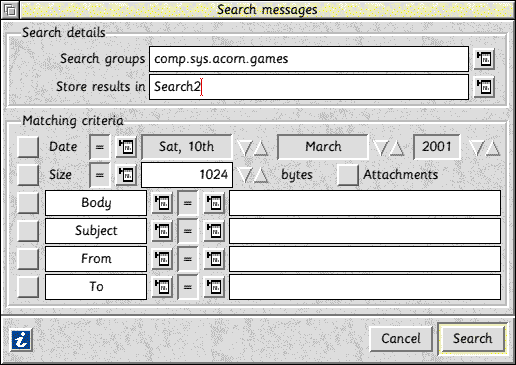This screenshot has height=365, width=516.
Task: Decrease the day with the down arrow
Action: point(244,148)
